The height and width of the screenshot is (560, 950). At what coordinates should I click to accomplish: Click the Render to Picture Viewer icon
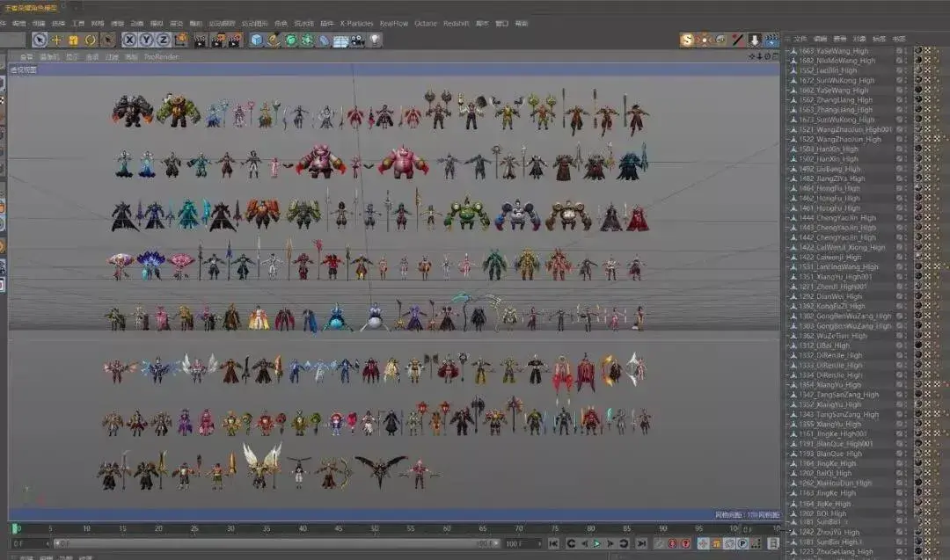218,39
